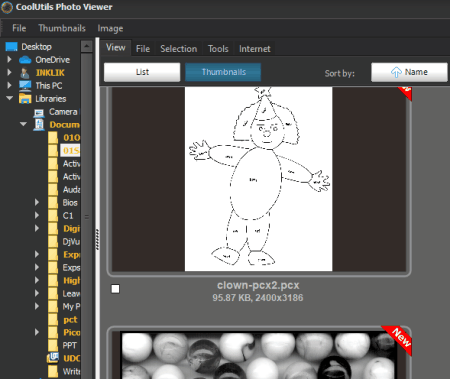450x379 pixels.
Task: Expand the Expo folder node
Action: (37, 254)
